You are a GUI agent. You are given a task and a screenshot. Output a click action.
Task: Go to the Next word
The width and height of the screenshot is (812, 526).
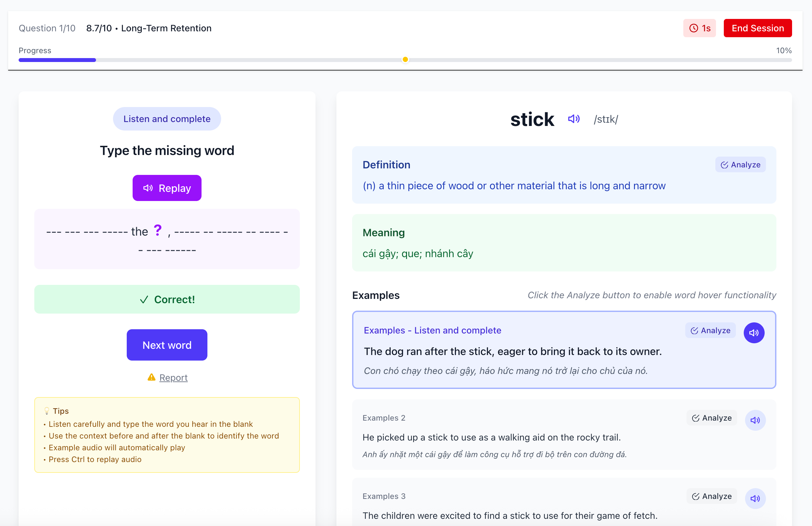(x=167, y=345)
